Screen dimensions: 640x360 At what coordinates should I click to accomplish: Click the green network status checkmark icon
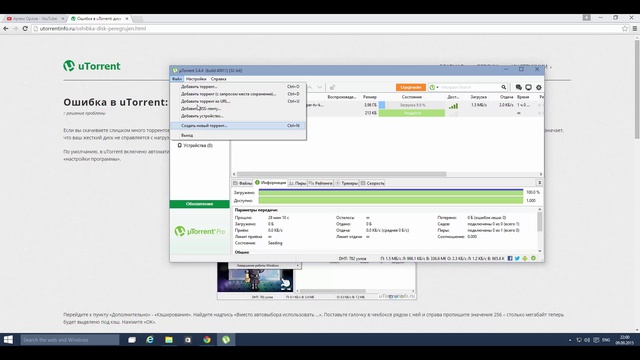(533, 258)
